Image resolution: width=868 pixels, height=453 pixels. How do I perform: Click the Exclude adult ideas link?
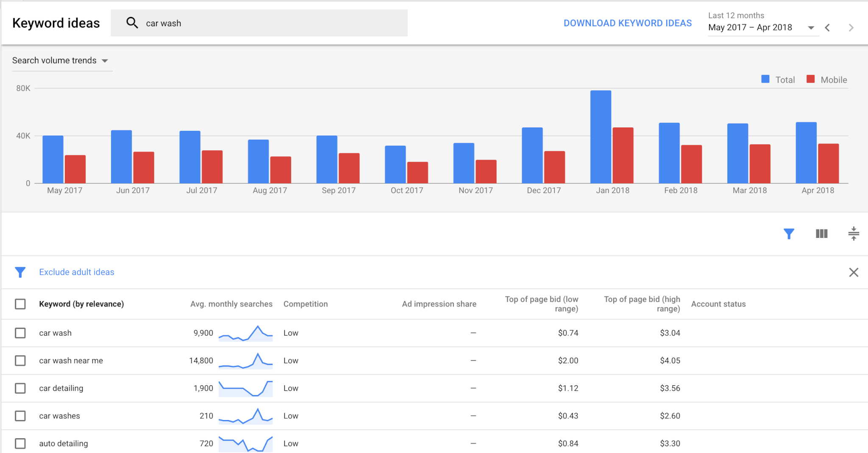76,272
